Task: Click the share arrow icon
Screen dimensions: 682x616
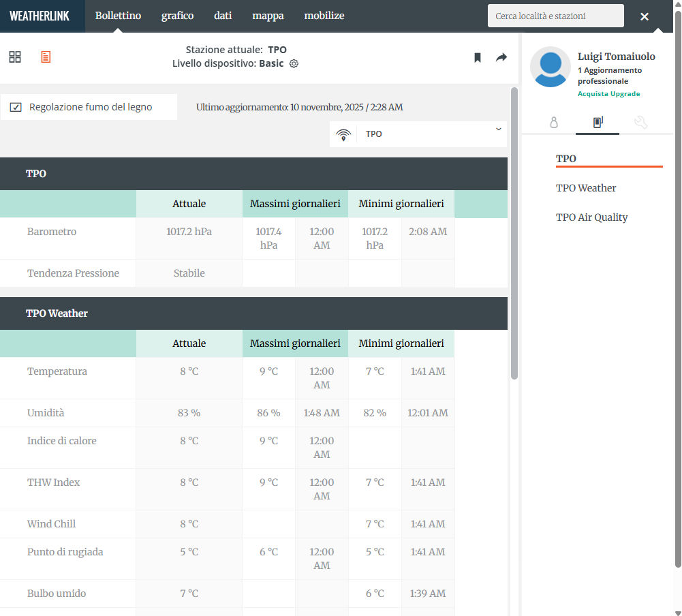Action: click(501, 58)
